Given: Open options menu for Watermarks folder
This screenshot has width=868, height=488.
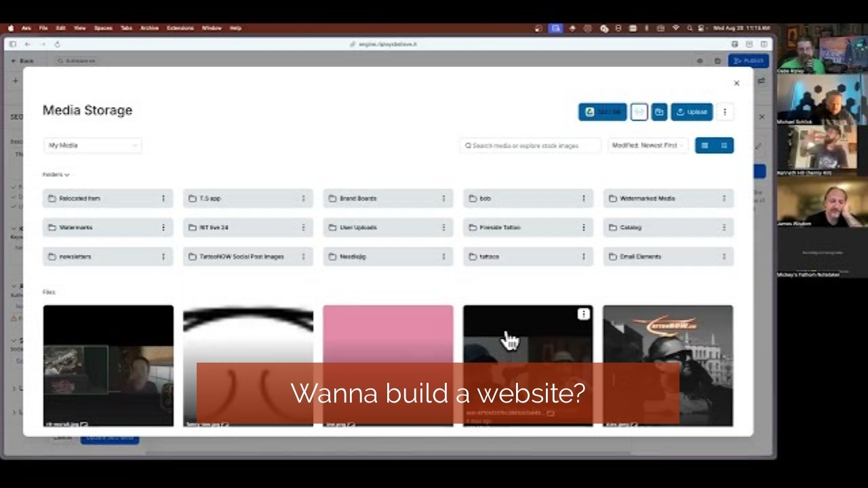Looking at the screenshot, I should [163, 228].
